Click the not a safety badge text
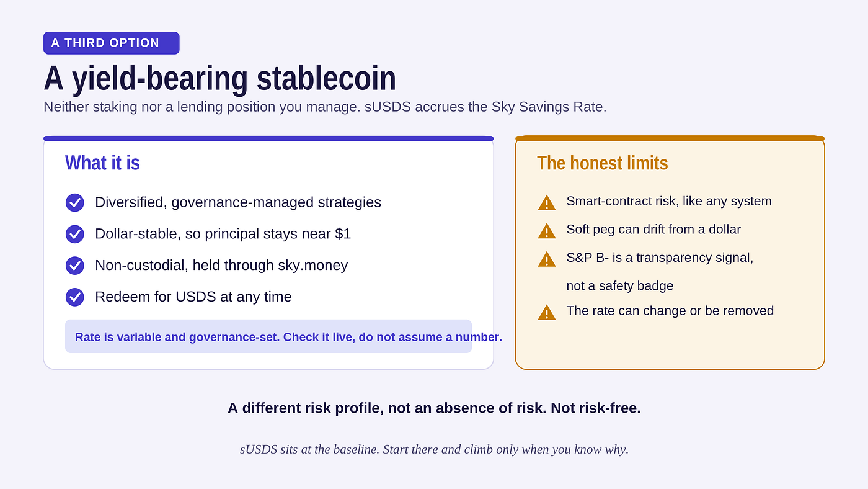 pos(620,286)
